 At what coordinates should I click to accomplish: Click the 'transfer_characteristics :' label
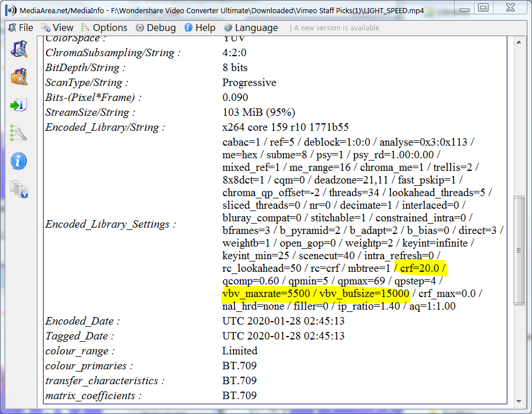105,381
